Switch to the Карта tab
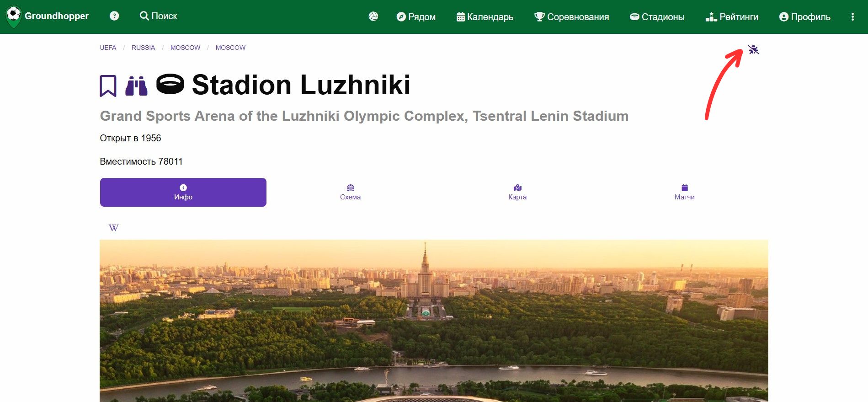Screen dimensions: 868x402 pos(517,192)
